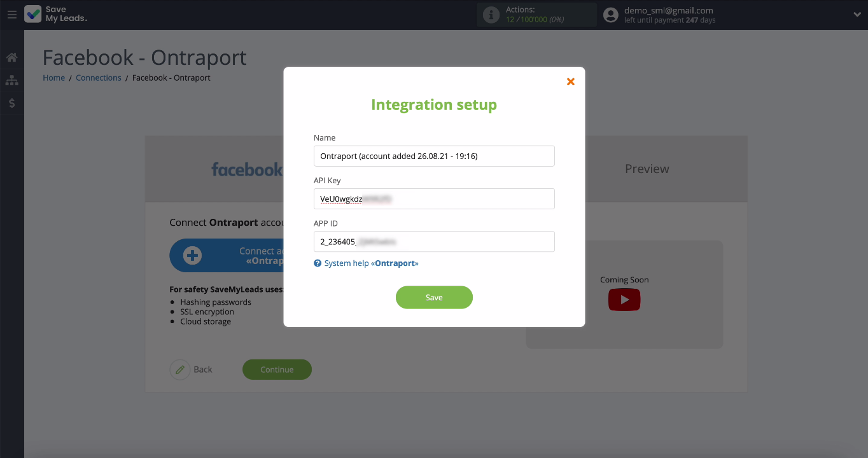Screen dimensions: 868x458
Task: Click the APP ID input field
Action: click(434, 242)
